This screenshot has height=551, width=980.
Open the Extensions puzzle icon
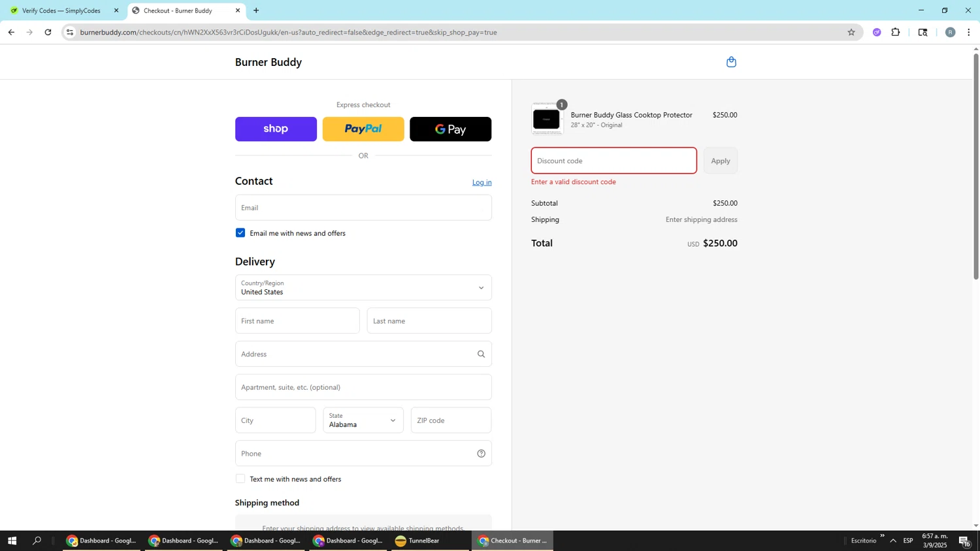896,32
